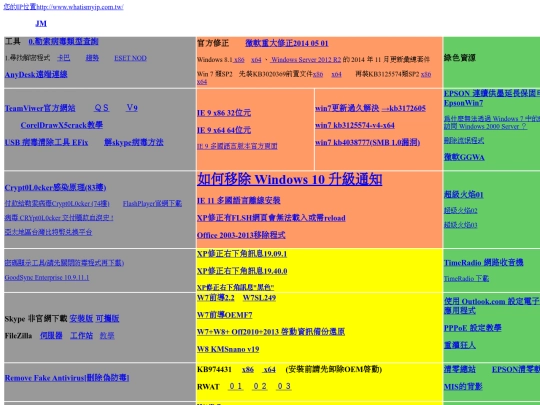Open the Crypt0L0cker infection principle link
Image resolution: width=540 pixels, height=405 pixels.
[55, 188]
